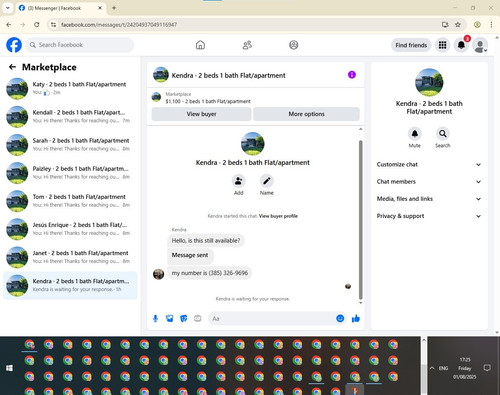500x395 pixels.
Task: Click Kendra's message 'my number is'
Action: click(x=210, y=273)
